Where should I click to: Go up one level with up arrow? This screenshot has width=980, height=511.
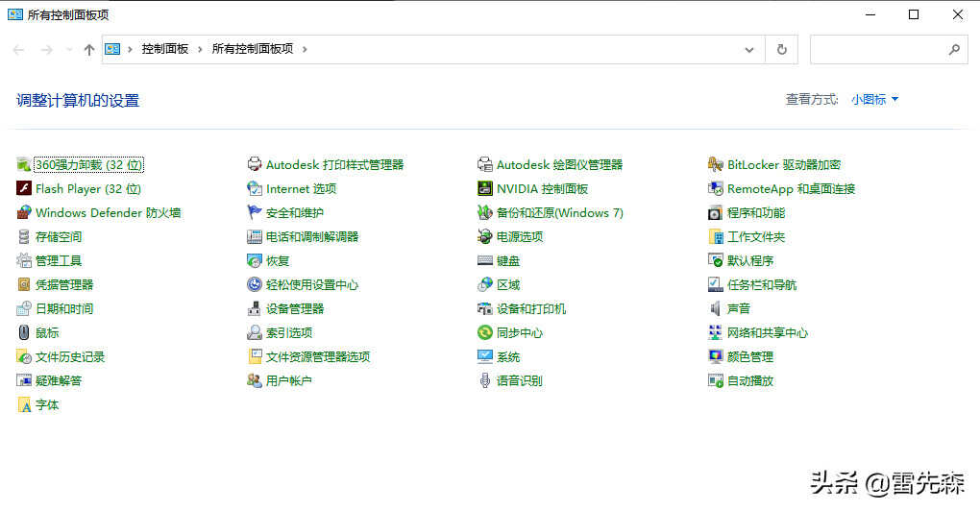coord(89,49)
